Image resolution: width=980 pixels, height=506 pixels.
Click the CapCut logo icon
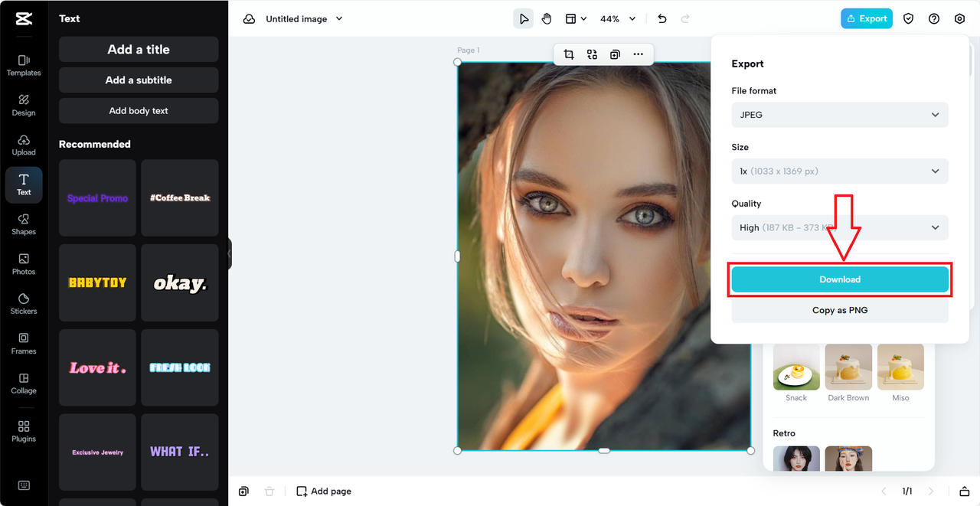[x=24, y=19]
